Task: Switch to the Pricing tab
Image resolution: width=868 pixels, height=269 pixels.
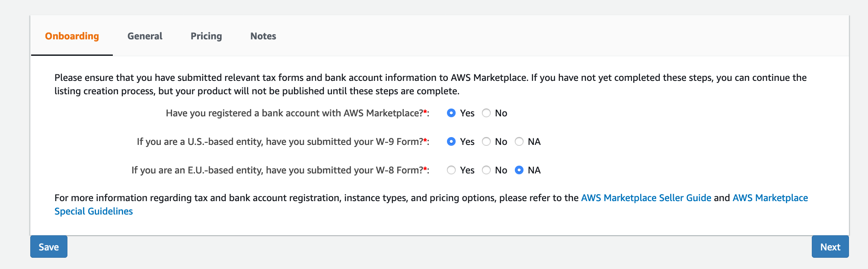Action: click(x=206, y=36)
